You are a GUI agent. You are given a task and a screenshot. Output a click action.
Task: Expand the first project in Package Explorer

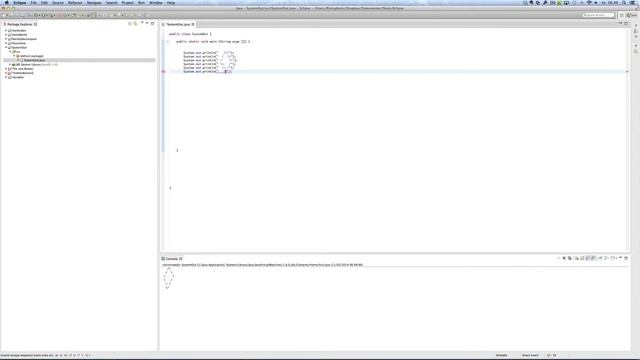pyautogui.click(x=6, y=31)
